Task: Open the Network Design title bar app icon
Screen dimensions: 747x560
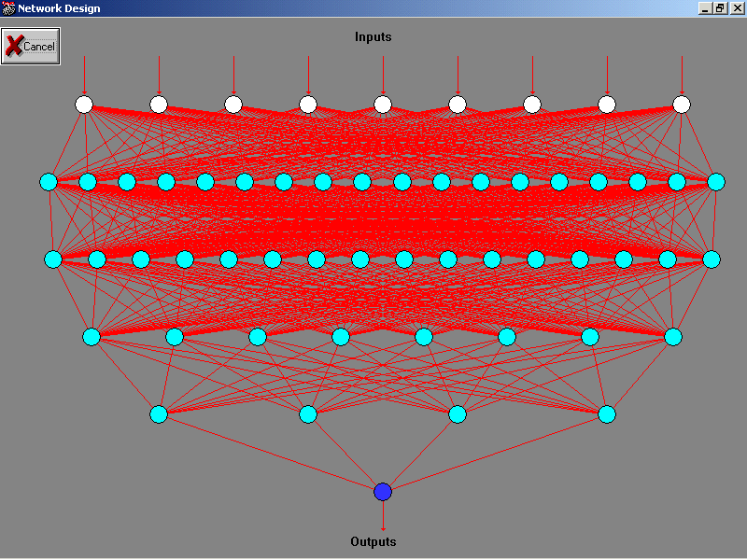Action: (8, 8)
